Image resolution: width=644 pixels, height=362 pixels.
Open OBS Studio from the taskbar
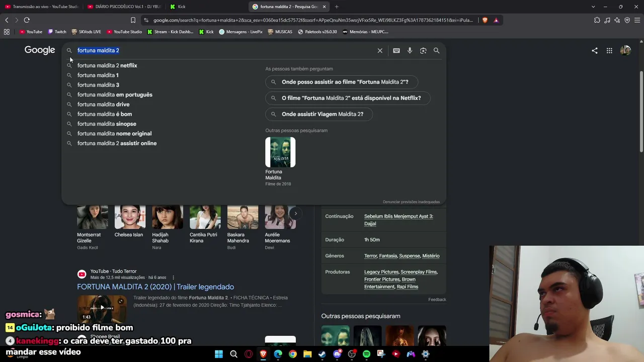(x=352, y=354)
